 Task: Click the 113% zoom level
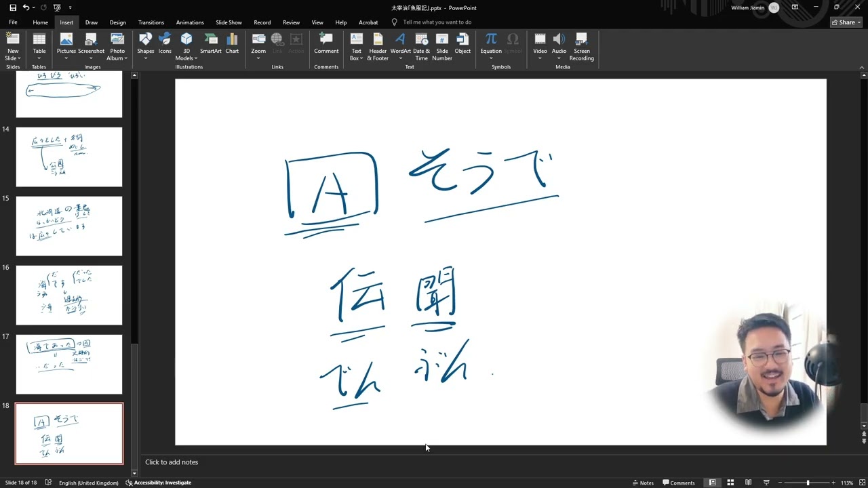pos(847,483)
